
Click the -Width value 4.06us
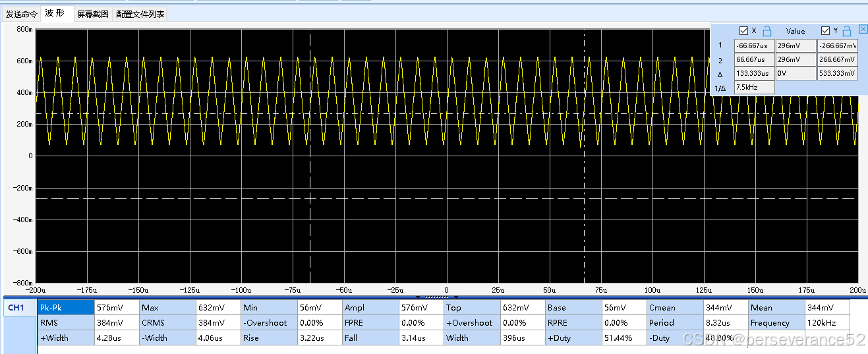click(x=219, y=338)
